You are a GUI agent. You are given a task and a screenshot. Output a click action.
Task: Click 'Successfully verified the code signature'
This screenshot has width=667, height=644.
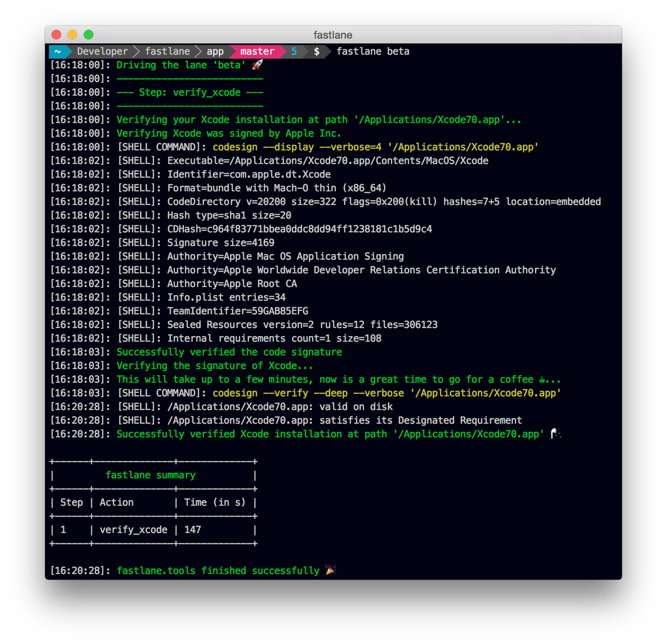point(229,352)
